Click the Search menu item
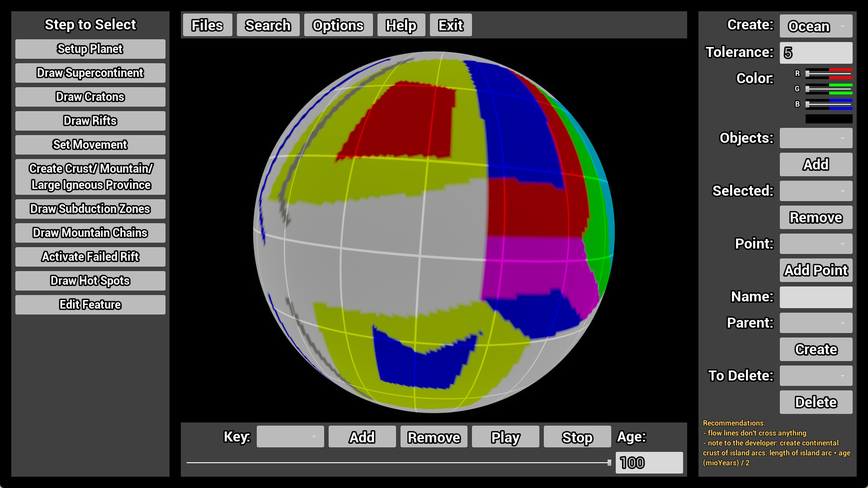The width and height of the screenshot is (868, 488). click(x=268, y=25)
